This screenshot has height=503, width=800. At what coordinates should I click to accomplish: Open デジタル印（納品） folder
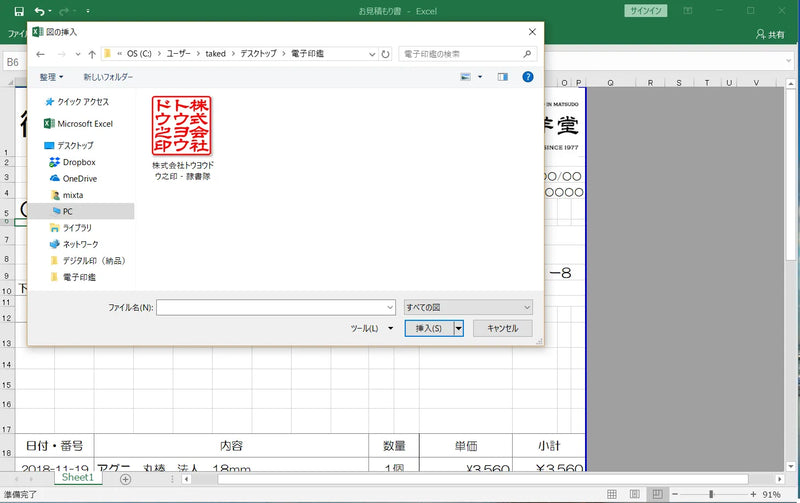coord(88,261)
